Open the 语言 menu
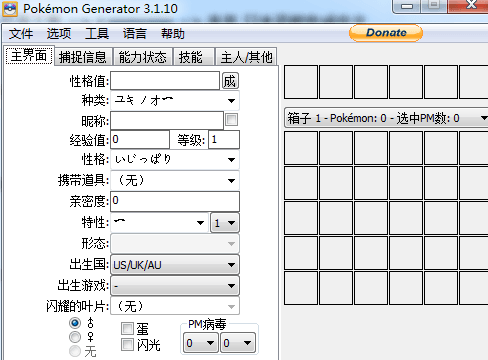 point(135,34)
